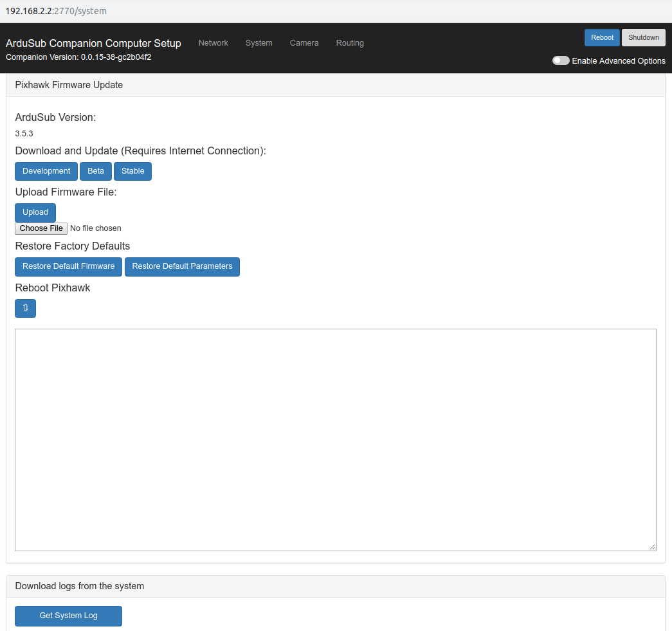The image size is (672, 631).
Task: Click the Companion Version text
Action: pyautogui.click(x=78, y=57)
